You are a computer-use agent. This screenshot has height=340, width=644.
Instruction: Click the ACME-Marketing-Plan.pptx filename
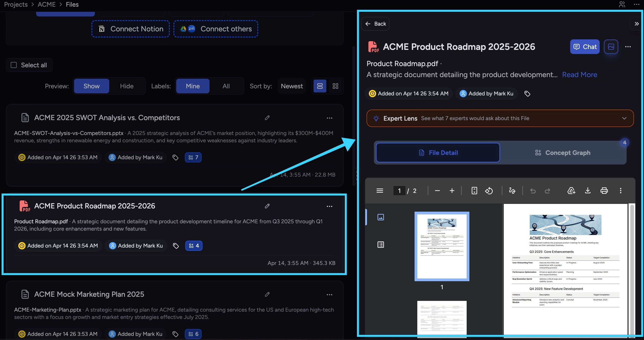coord(48,310)
